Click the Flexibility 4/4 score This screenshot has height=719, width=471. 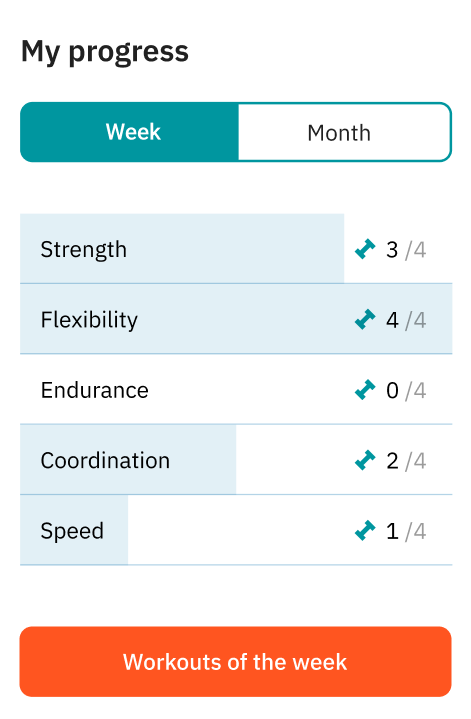(x=406, y=320)
